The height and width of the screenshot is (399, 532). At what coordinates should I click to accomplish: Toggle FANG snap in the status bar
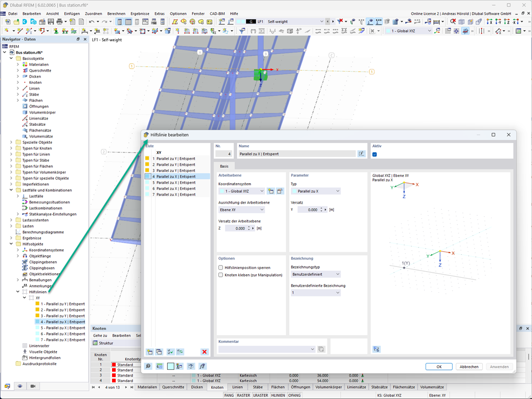[229, 395]
